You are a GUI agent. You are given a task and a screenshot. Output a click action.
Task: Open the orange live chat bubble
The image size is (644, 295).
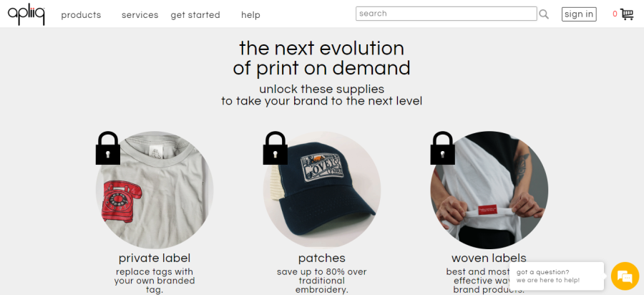tap(625, 276)
